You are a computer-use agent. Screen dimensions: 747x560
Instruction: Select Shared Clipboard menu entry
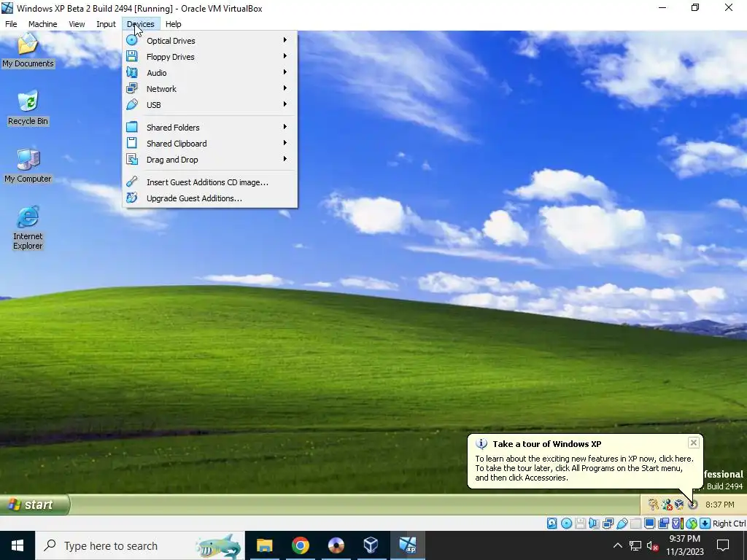coord(209,144)
